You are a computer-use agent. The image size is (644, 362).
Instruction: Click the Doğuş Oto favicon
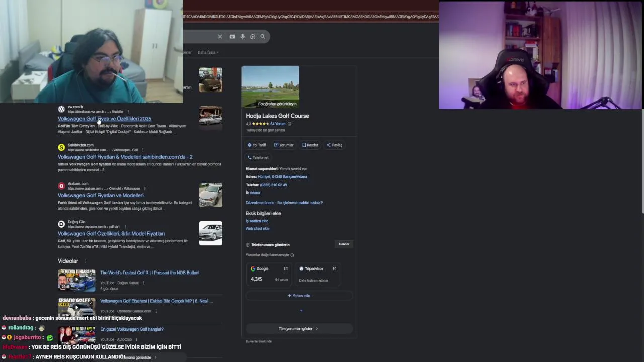point(61,224)
